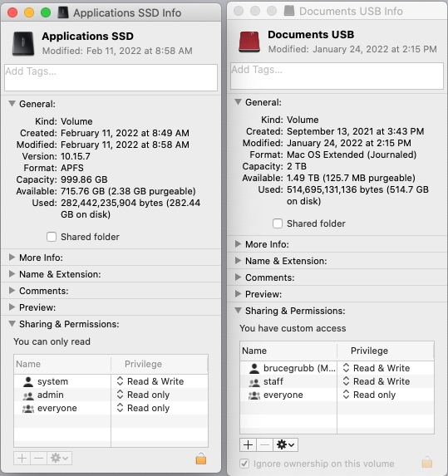This screenshot has width=448, height=476.
Task: Toggle Shared folder checkbox in Documents USB Info
Action: (278, 223)
